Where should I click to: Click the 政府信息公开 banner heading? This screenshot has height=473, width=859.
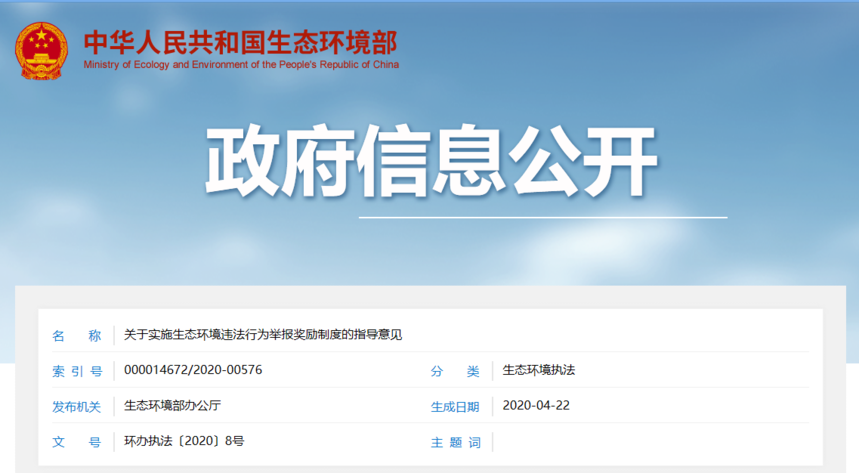coord(431,161)
